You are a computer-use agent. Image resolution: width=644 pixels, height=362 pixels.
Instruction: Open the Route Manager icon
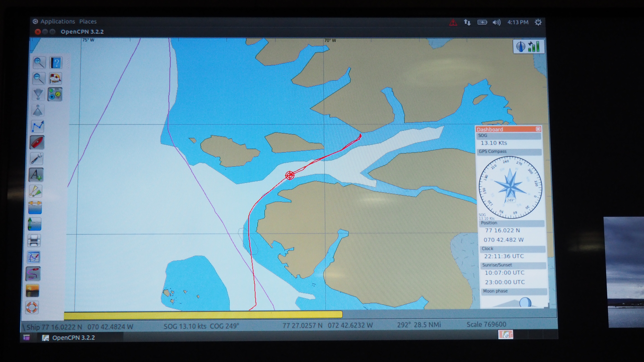pos(34,257)
